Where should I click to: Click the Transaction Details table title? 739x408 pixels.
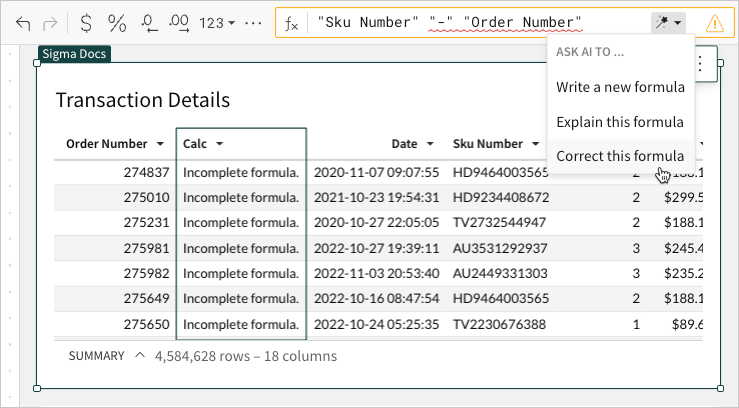point(143,100)
